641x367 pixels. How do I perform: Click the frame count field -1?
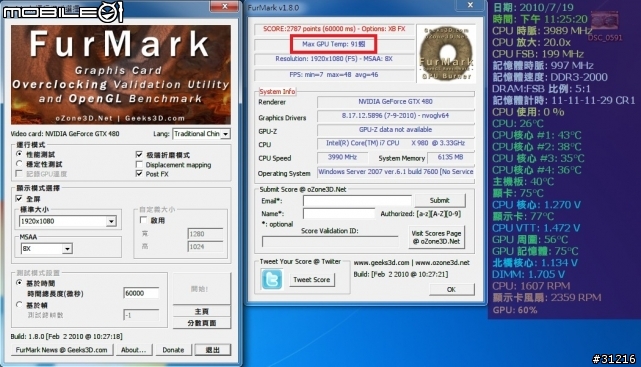141,315
